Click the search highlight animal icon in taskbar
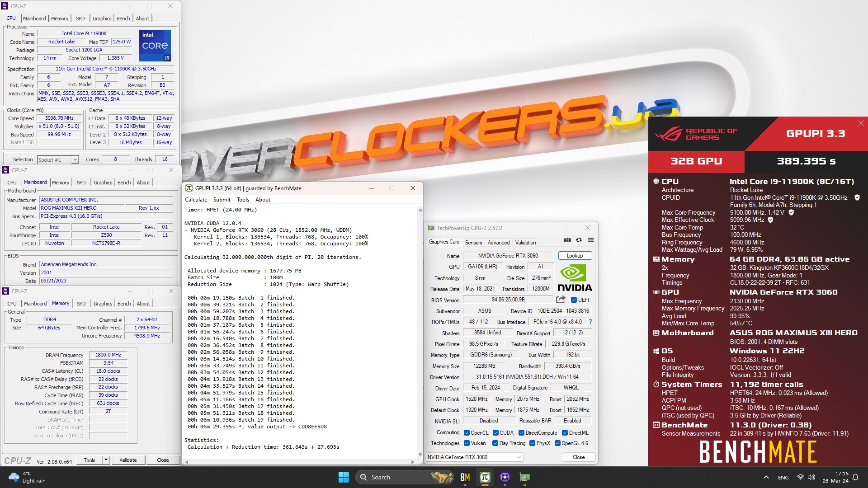The image size is (868, 488). (x=442, y=477)
